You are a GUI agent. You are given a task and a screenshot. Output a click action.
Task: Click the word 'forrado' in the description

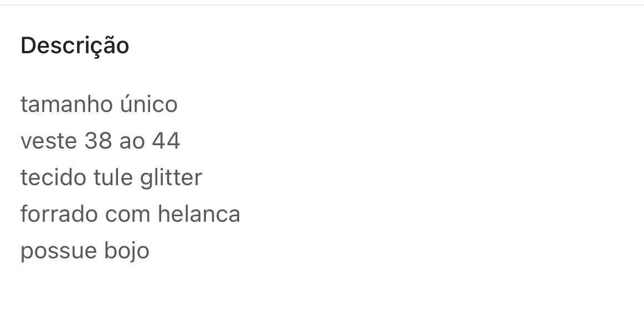[59, 214]
